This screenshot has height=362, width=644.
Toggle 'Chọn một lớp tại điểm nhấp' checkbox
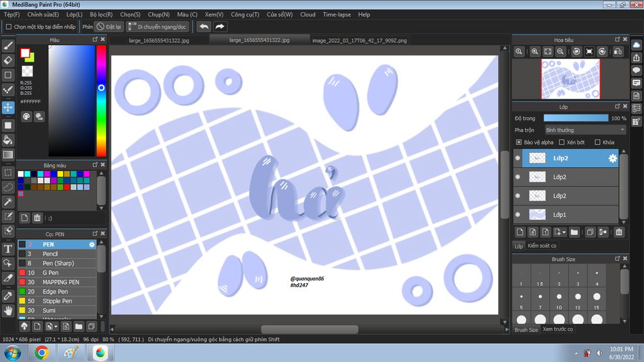click(9, 26)
